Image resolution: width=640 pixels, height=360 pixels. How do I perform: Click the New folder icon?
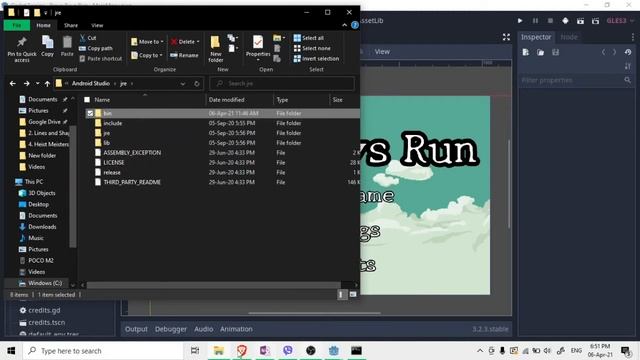click(x=215, y=42)
